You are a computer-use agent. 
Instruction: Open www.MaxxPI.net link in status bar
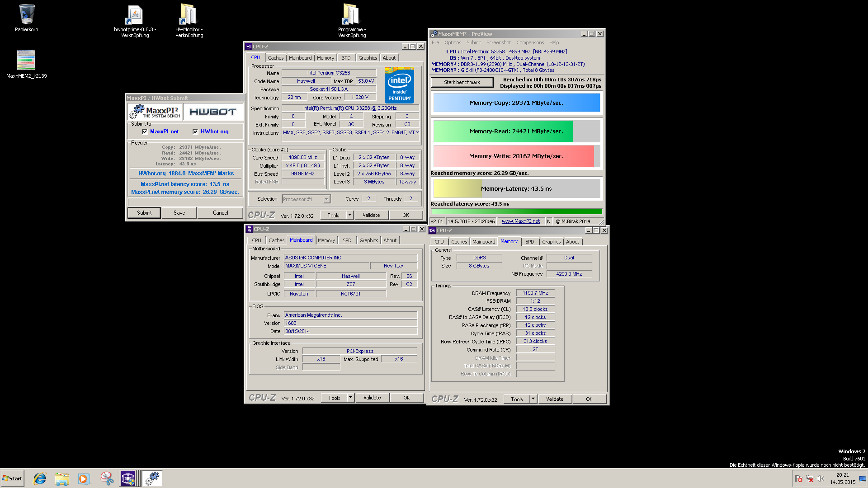click(520, 221)
